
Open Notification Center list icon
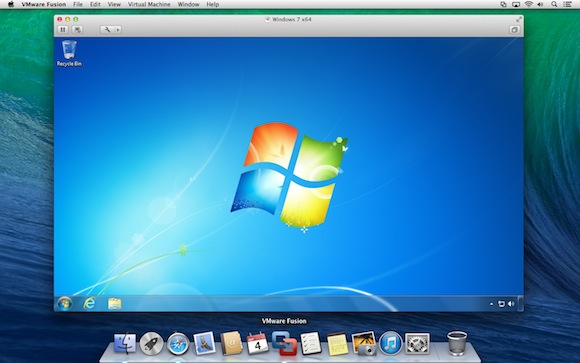567,4
